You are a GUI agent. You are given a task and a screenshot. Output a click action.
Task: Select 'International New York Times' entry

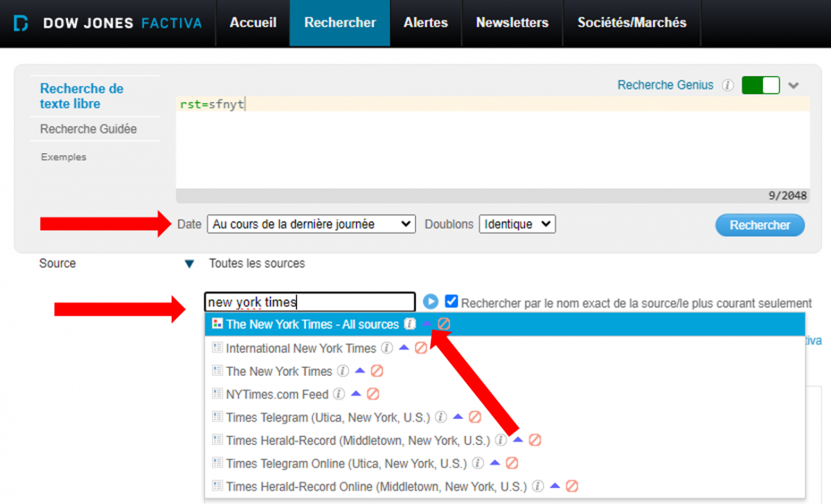[x=301, y=348]
